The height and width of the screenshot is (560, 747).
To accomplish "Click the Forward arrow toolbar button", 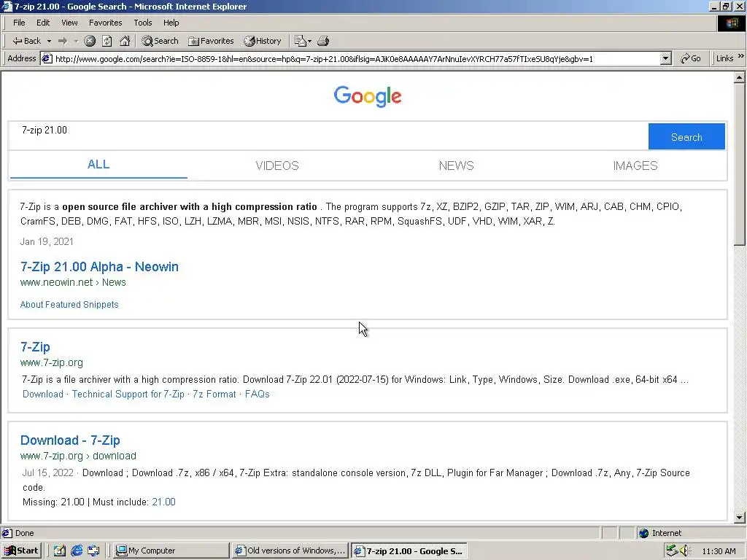I will click(x=63, y=41).
